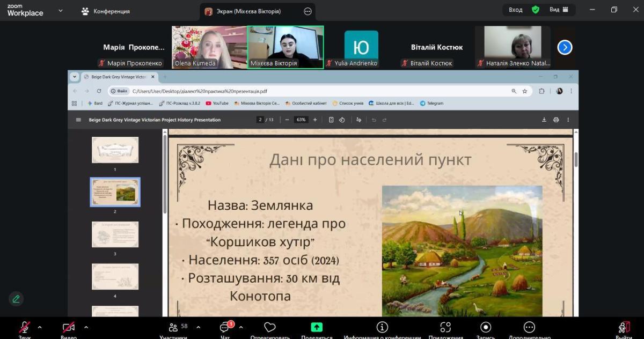Select the Экран (Міхєєва Вікторія) tab
This screenshot has height=339, width=644.
(x=248, y=11)
